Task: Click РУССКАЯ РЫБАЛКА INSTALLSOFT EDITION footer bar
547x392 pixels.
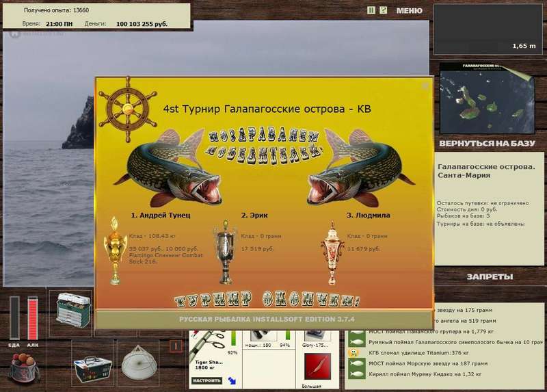Action: point(265,319)
